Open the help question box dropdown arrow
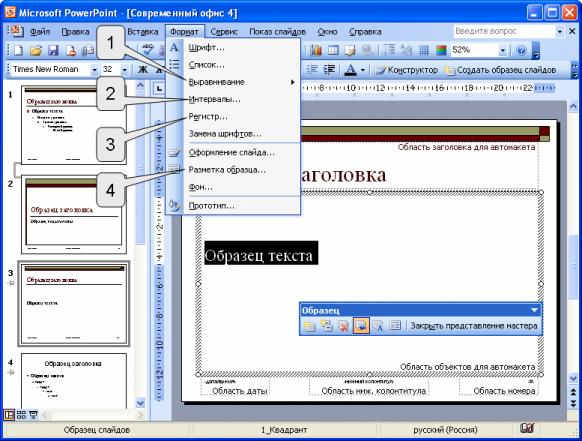This screenshot has width=582, height=441. pos(560,32)
